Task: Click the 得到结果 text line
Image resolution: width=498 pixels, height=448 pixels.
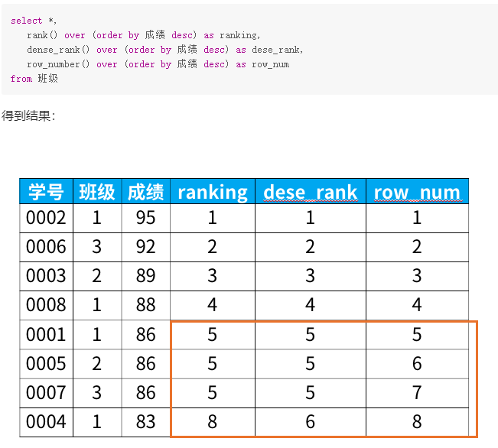Action: (x=28, y=116)
